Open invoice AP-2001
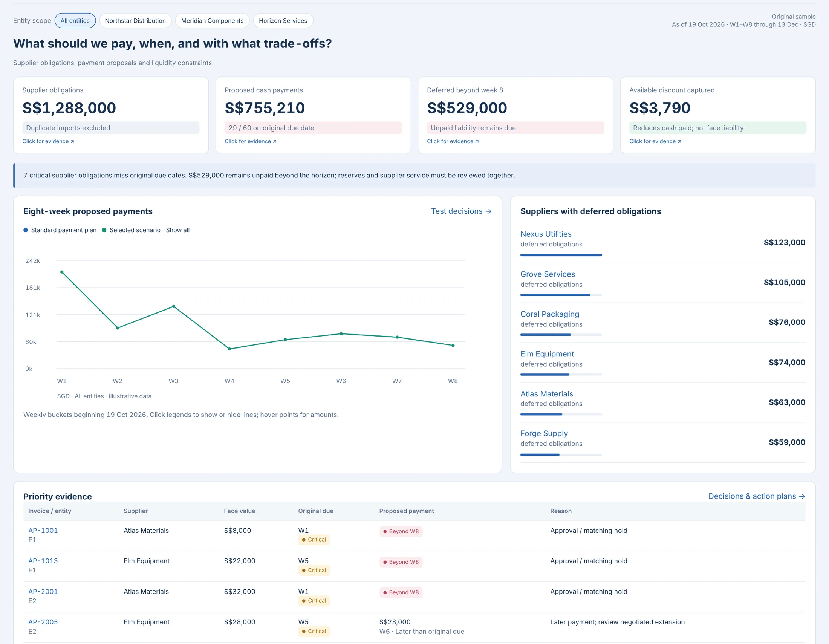This screenshot has height=644, width=829. pyautogui.click(x=43, y=592)
